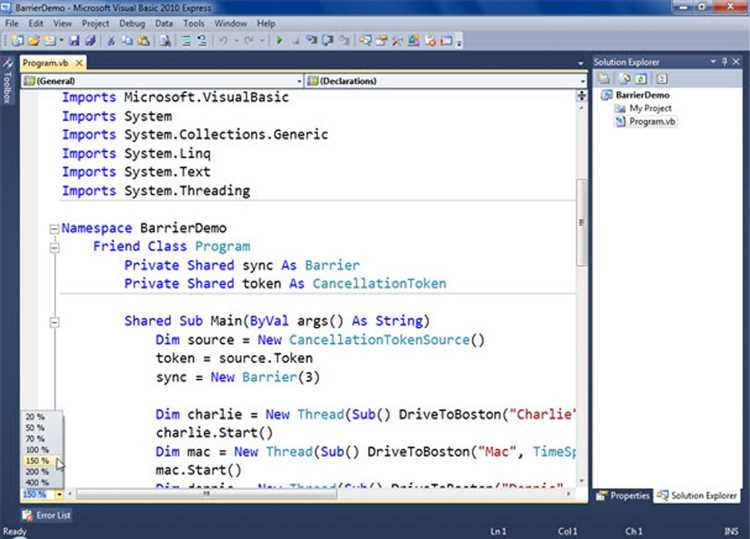750x539 pixels.
Task: Click View Code icon in Solution Explorer
Action: coord(662,78)
